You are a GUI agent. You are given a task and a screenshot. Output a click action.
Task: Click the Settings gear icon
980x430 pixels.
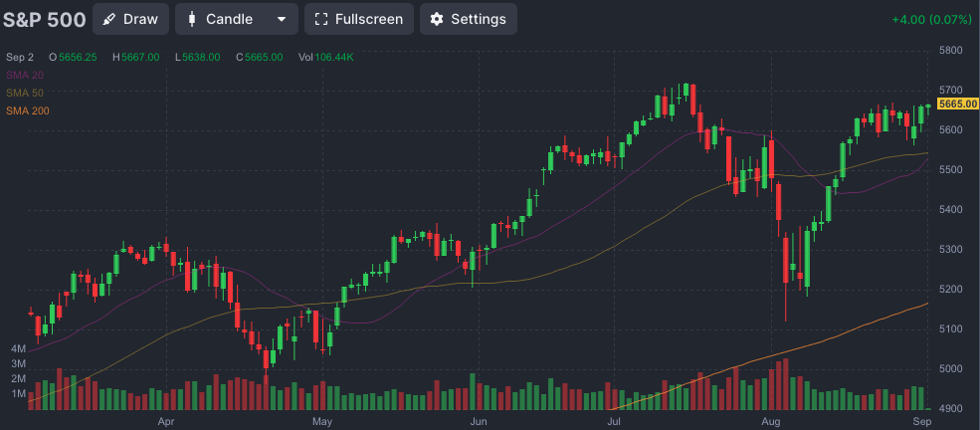436,19
